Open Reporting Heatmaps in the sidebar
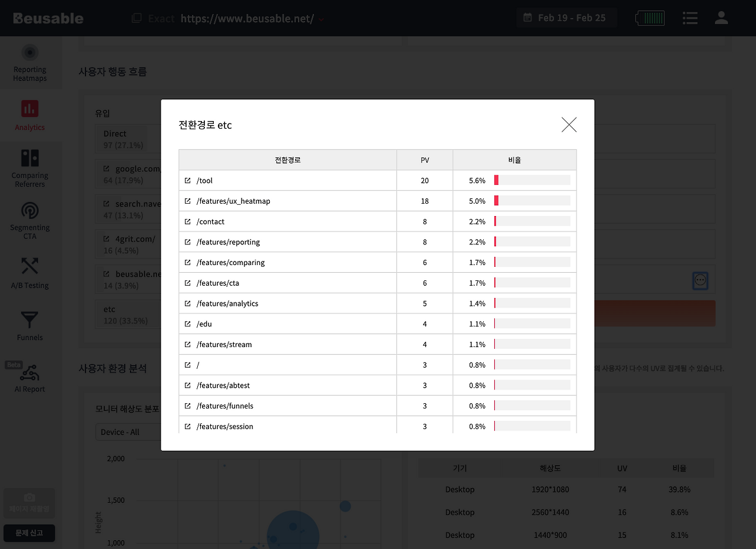This screenshot has height=549, width=756. point(30,63)
